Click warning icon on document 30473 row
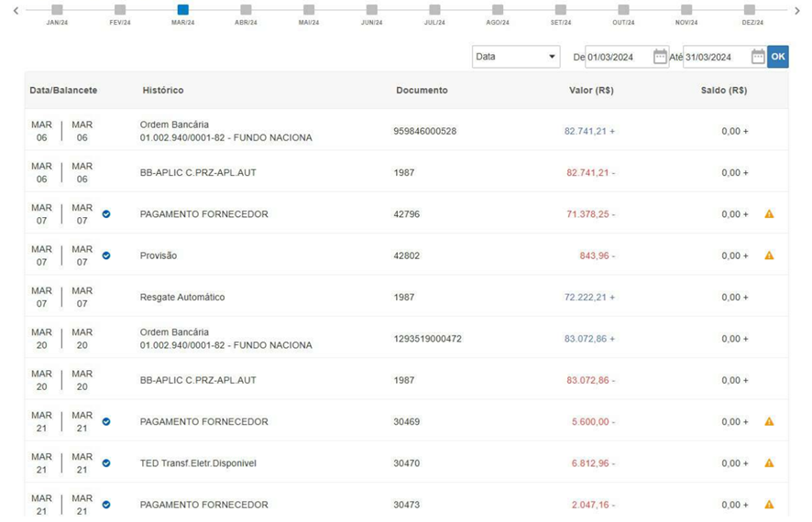Image resolution: width=812 pixels, height=522 pixels. pyautogui.click(x=769, y=504)
